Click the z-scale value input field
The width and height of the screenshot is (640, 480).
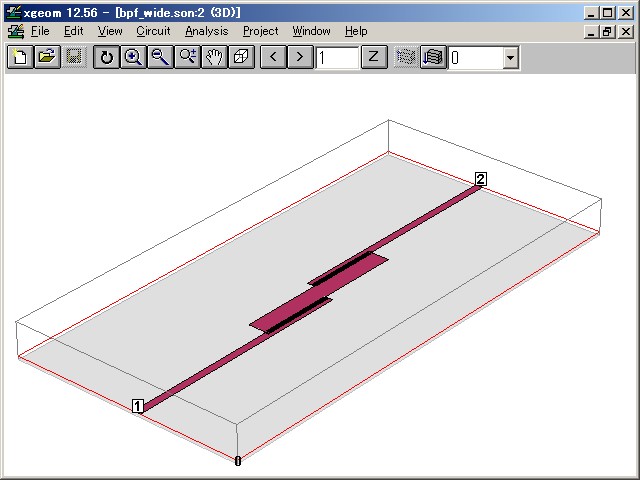click(x=337, y=58)
